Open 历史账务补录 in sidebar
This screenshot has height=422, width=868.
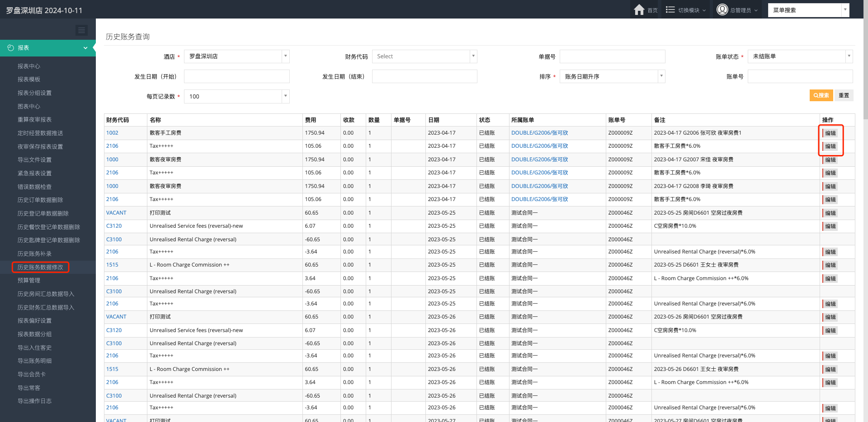pyautogui.click(x=34, y=254)
